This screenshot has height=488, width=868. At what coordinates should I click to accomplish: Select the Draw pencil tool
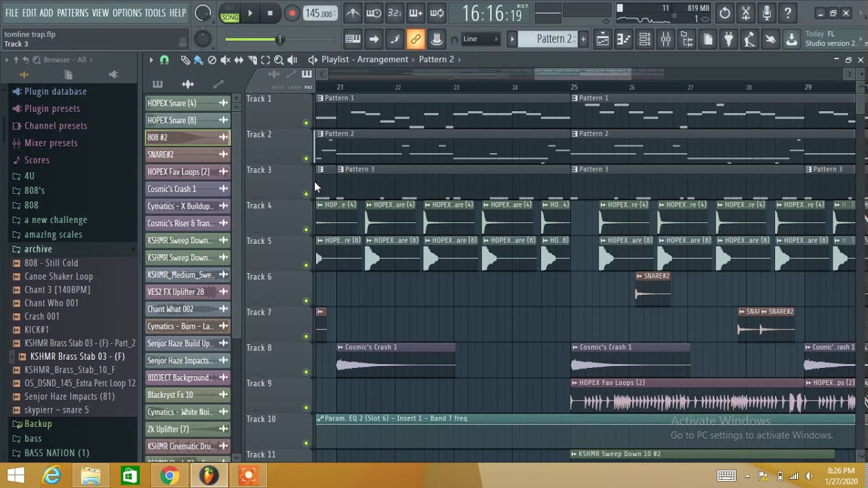click(185, 60)
